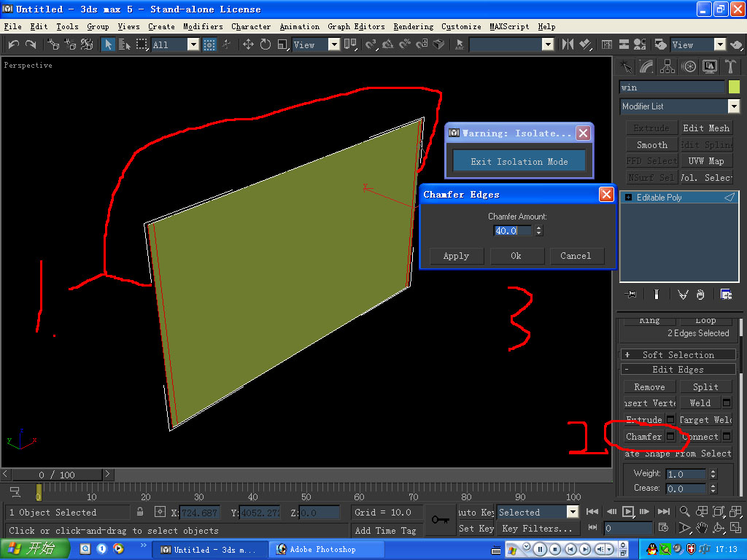Activate Bind to Space Warp tool

(88, 44)
